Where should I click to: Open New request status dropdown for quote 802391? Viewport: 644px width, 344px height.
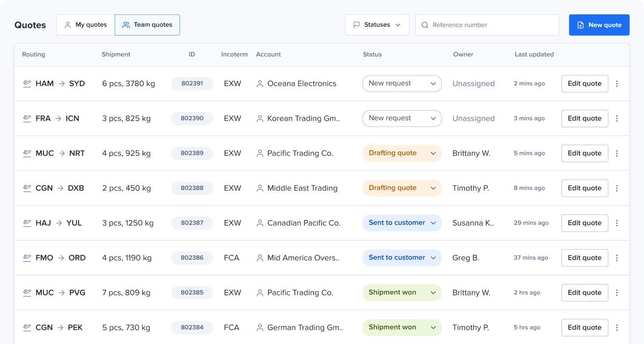pos(402,83)
